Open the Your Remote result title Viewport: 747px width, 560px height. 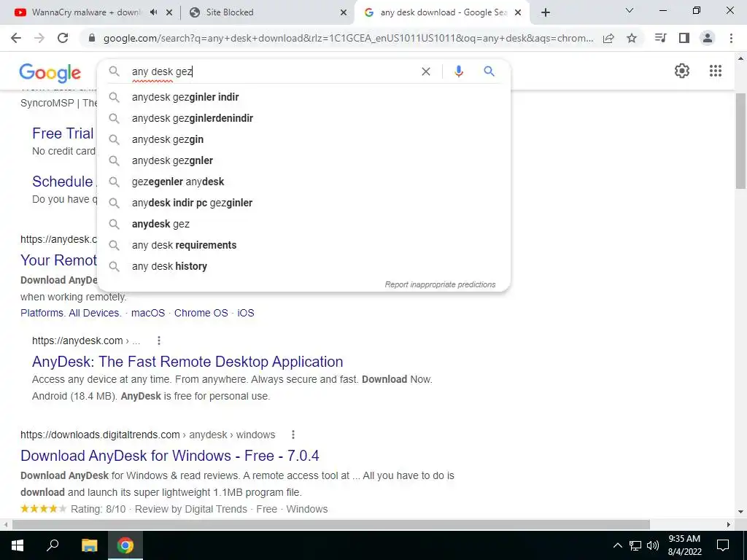click(x=58, y=260)
